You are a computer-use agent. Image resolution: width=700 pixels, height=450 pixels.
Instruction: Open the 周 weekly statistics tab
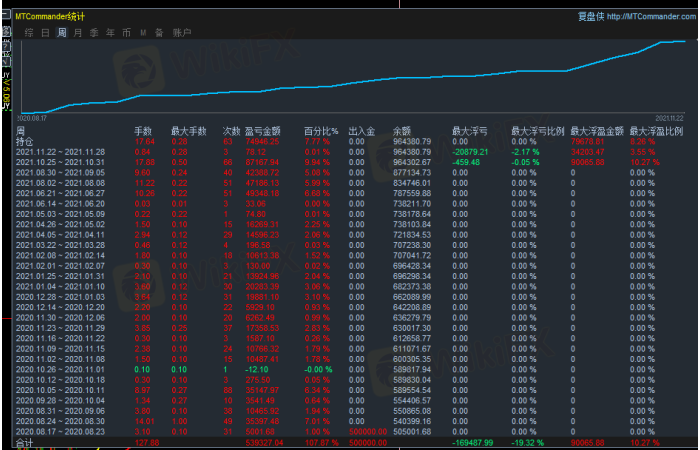click(62, 33)
